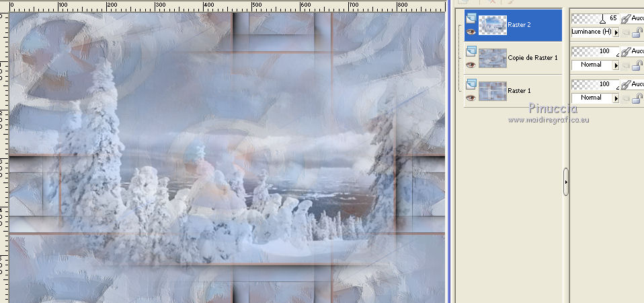The width and height of the screenshot is (644, 303).
Task: Hide the Raster 1 layer eye icon
Action: tap(471, 98)
